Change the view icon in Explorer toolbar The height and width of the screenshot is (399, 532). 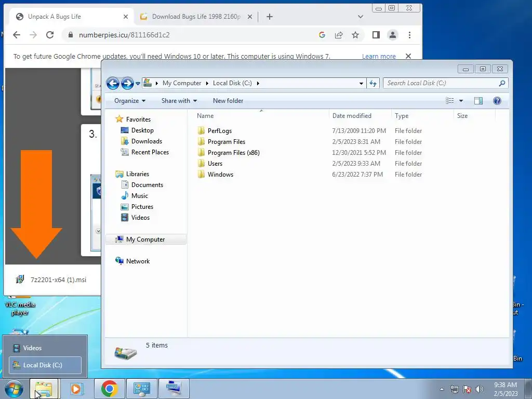tap(449, 101)
